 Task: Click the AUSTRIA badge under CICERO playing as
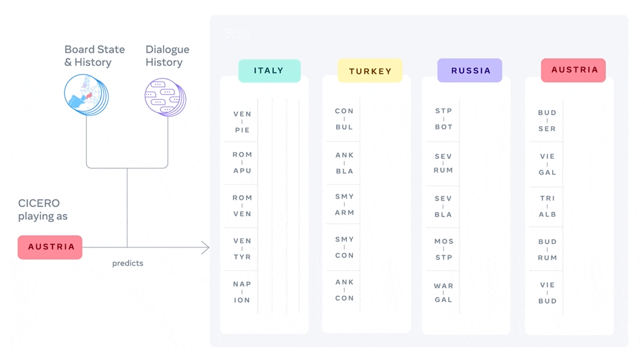[x=50, y=247]
